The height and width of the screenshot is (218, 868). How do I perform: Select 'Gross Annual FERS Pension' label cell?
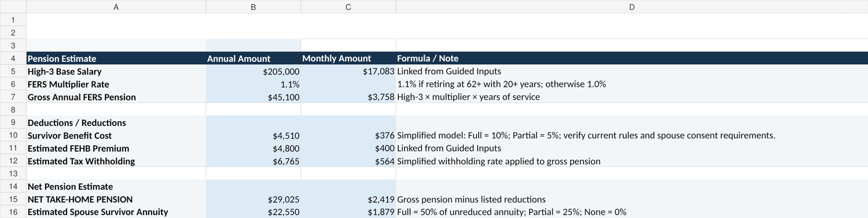[x=116, y=97]
